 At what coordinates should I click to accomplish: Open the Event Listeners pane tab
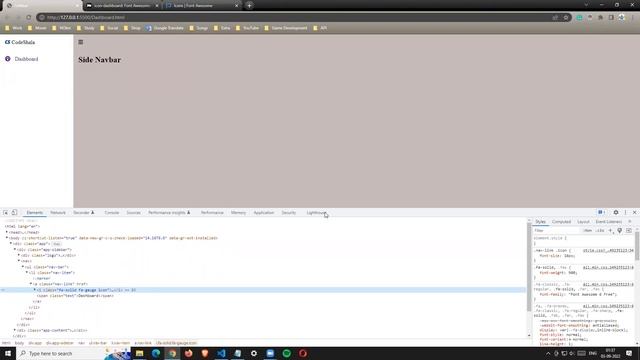[609, 222]
